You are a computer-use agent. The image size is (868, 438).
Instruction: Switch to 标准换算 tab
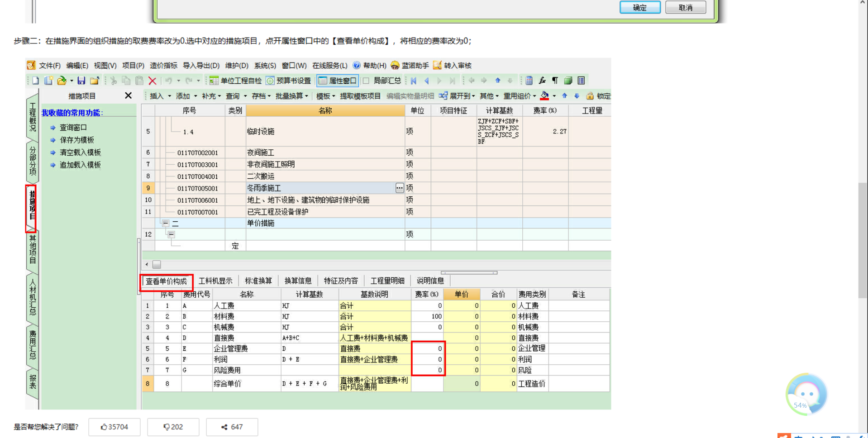(x=258, y=281)
